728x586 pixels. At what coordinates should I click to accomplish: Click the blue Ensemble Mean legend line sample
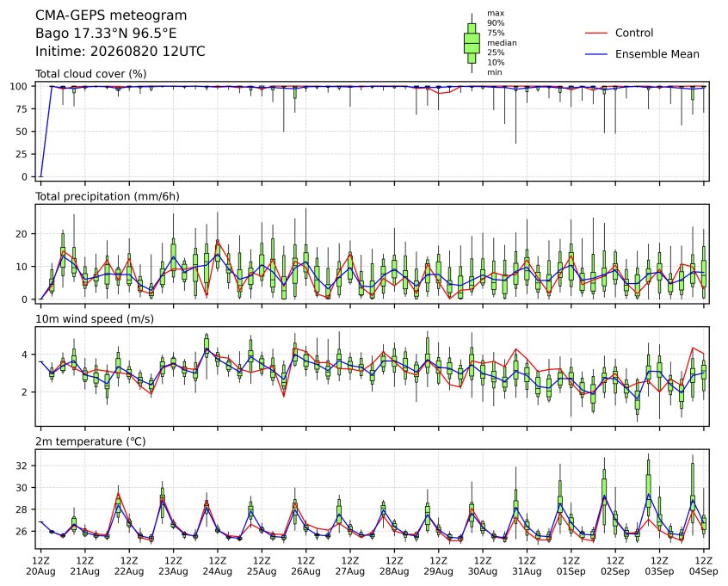click(596, 54)
